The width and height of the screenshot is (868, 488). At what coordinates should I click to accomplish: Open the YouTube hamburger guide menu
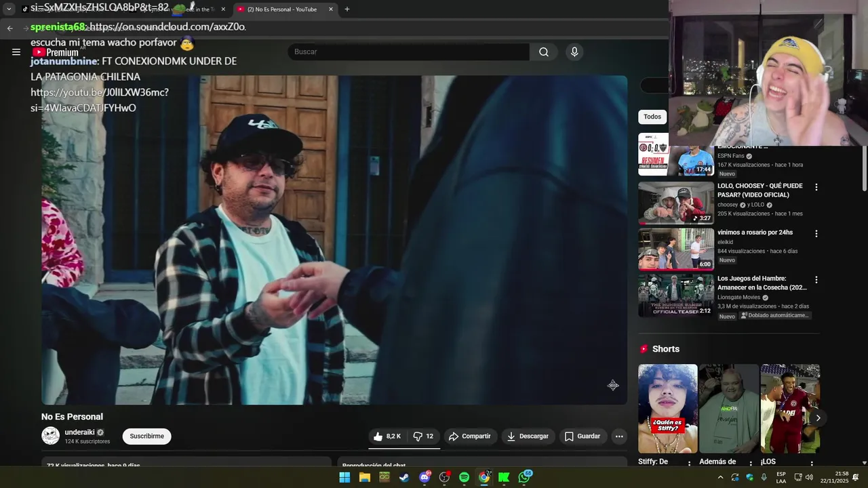pos(16,52)
